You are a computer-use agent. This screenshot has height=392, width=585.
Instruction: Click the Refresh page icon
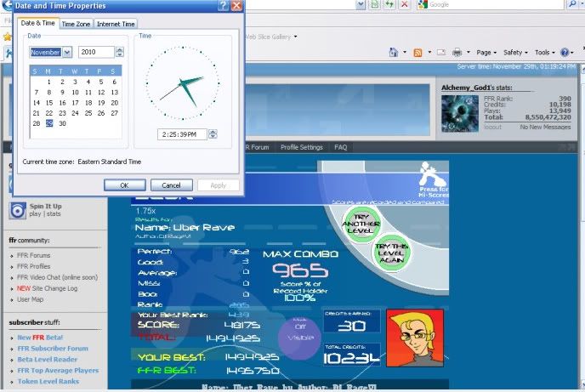(x=388, y=5)
